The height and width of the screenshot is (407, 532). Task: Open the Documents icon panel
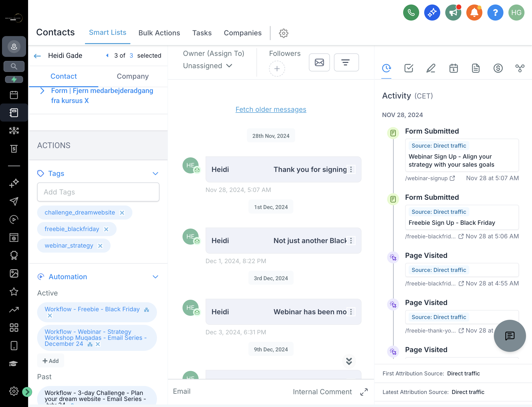476,68
